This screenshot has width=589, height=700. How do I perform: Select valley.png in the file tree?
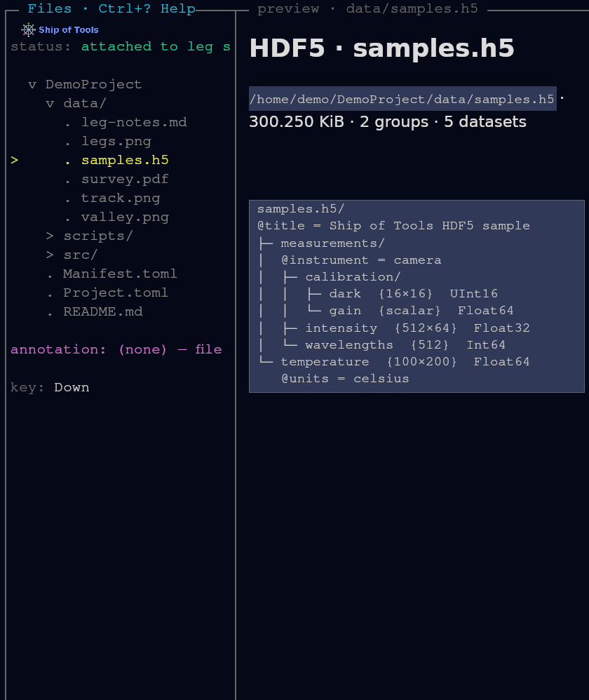tap(125, 217)
